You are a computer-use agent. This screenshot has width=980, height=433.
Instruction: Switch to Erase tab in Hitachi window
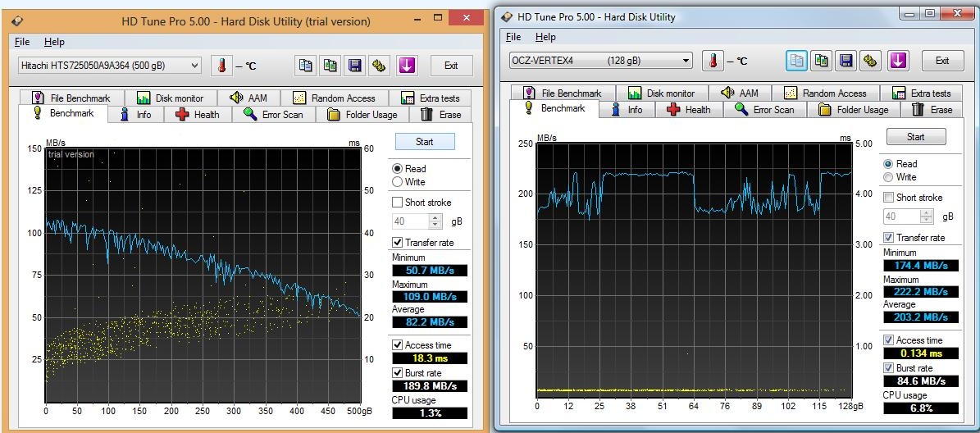point(440,114)
